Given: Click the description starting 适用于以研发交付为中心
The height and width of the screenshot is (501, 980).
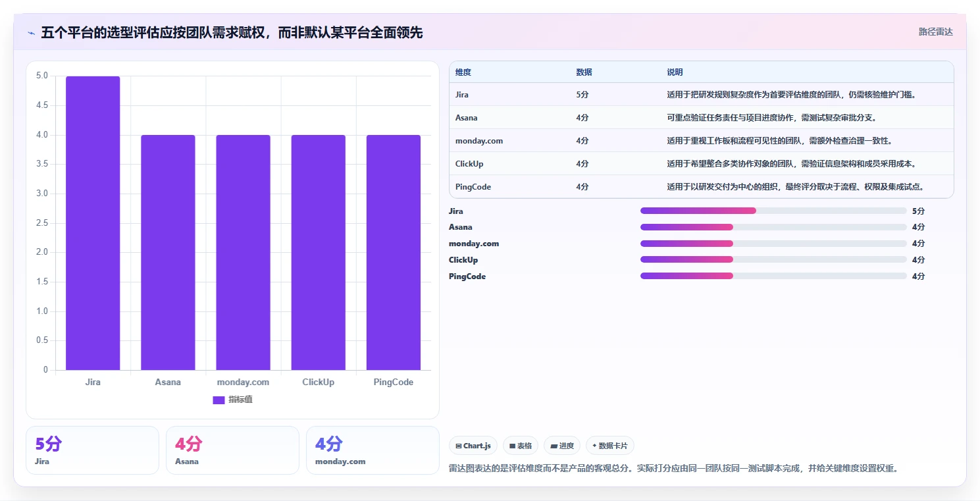Looking at the screenshot, I should coord(797,187).
